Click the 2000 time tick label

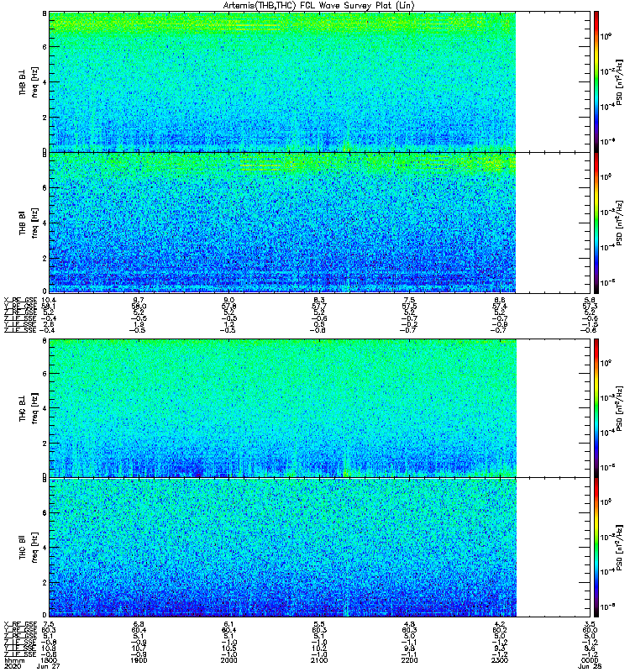(x=228, y=660)
